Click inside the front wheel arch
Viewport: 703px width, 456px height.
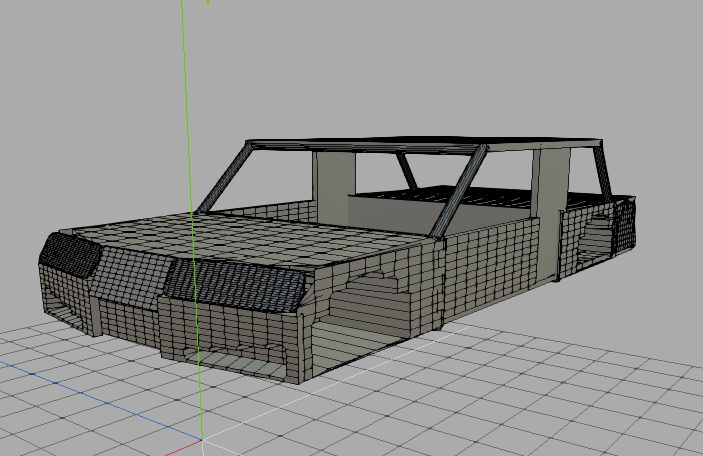[370, 308]
